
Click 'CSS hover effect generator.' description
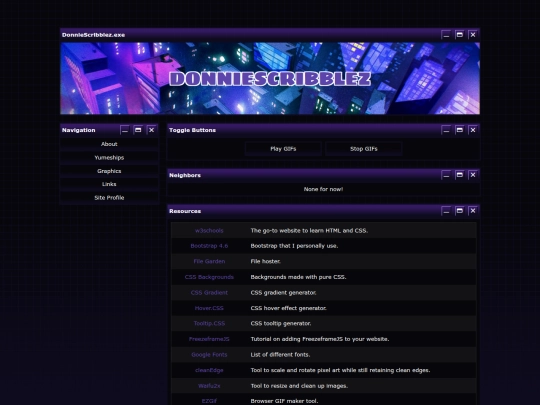click(x=289, y=308)
